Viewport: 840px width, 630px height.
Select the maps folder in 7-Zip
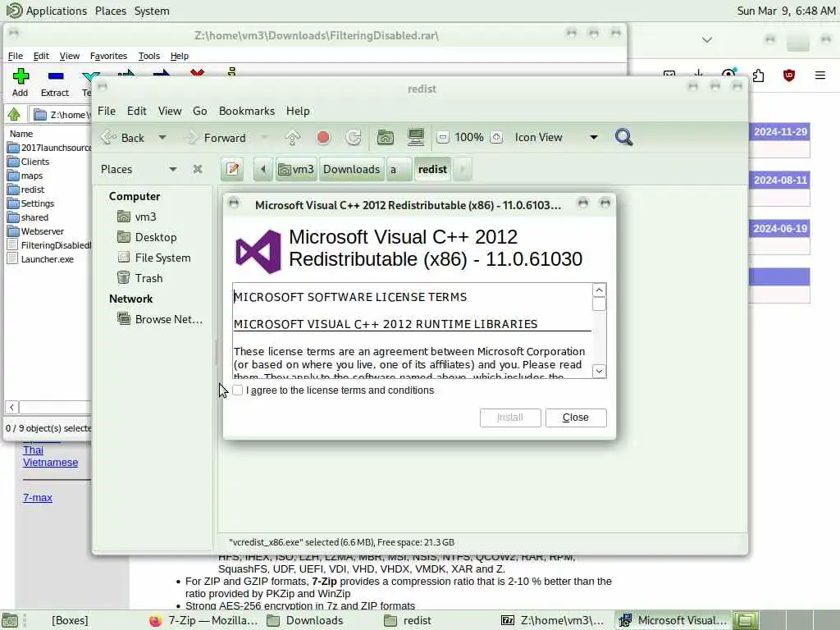click(25, 176)
